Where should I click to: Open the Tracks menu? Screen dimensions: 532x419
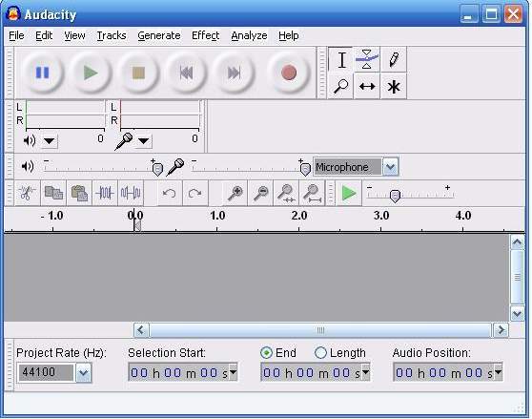tap(112, 35)
